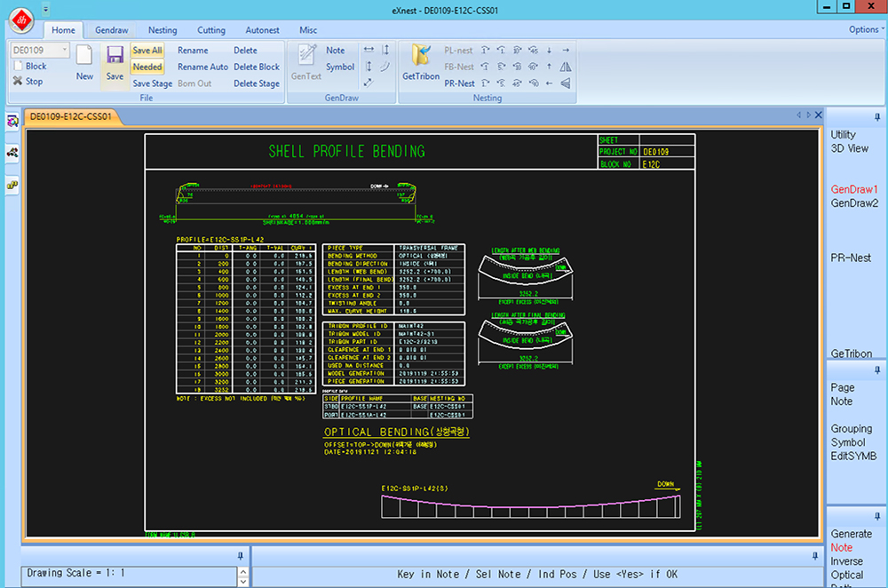Click the New document icon
Screen dimensions: 888x588
click(84, 57)
